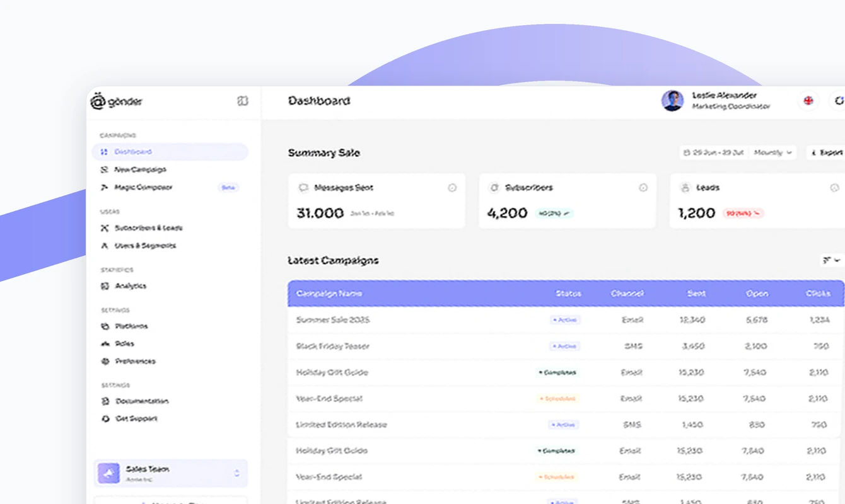Click the Beta badge next to Magic Composer
The height and width of the screenshot is (504, 845).
click(228, 188)
